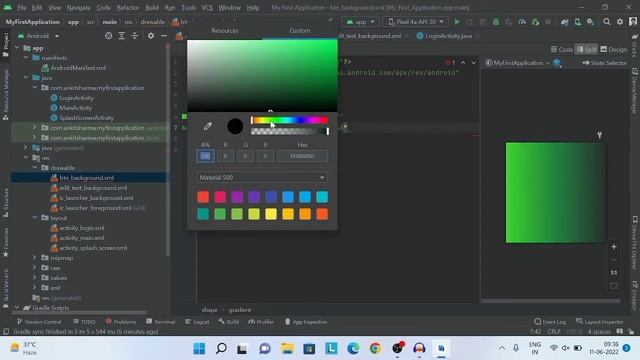Open Material 500 palette dropdown

tap(262, 178)
